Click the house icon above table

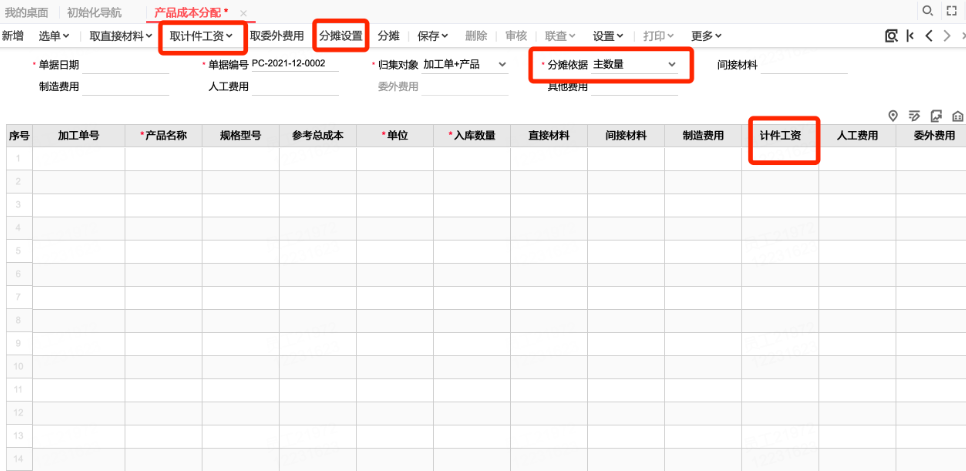click(957, 115)
